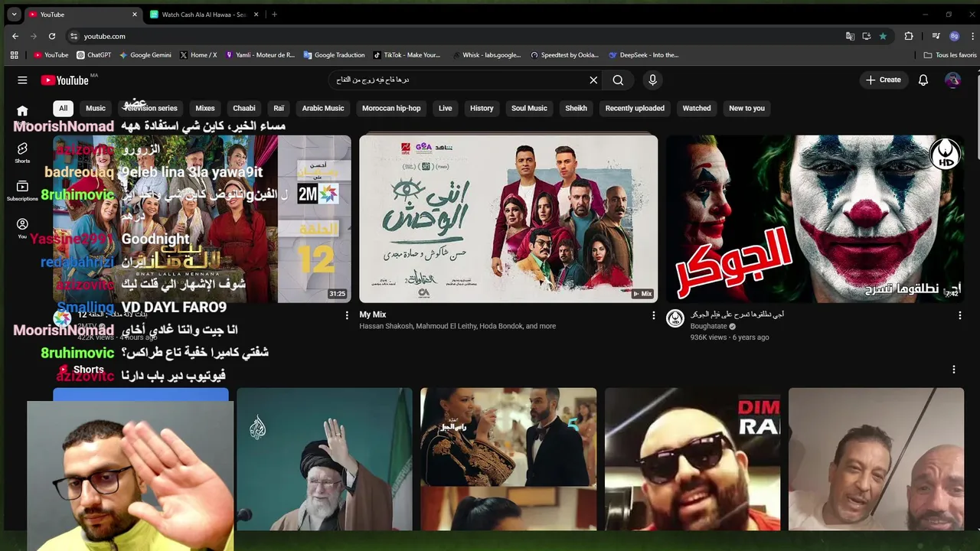Open the Home / X bookmark
Screen dimensions: 980x551
pos(198,55)
